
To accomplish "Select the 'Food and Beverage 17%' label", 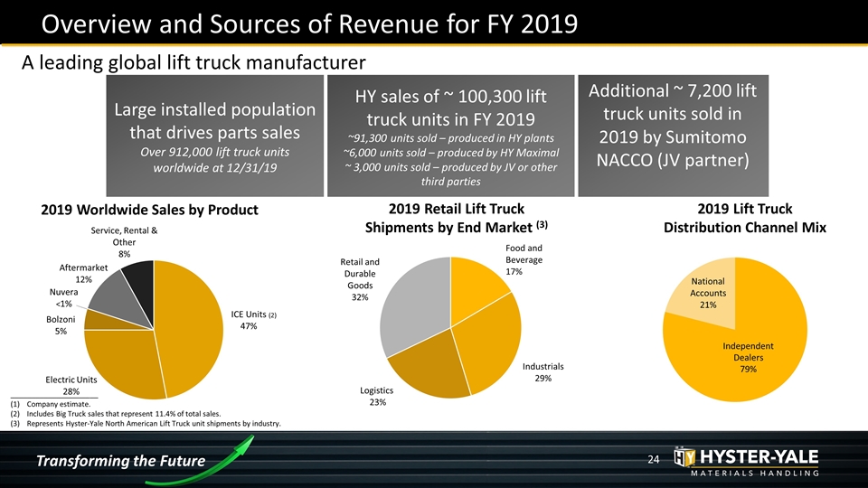I will (x=524, y=259).
